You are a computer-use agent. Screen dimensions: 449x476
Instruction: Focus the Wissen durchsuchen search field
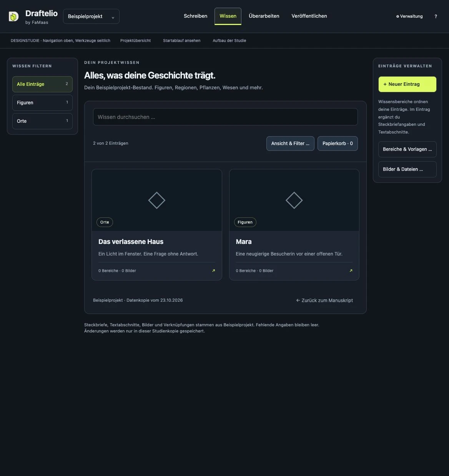[225, 117]
